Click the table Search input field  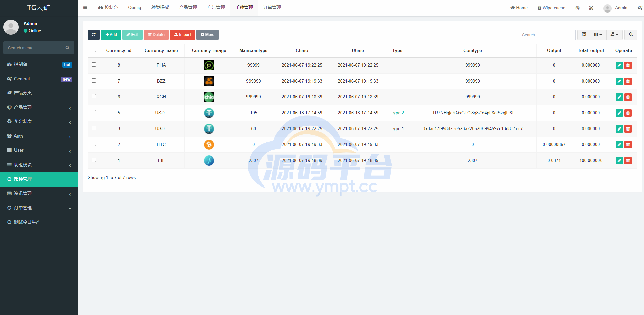546,35
